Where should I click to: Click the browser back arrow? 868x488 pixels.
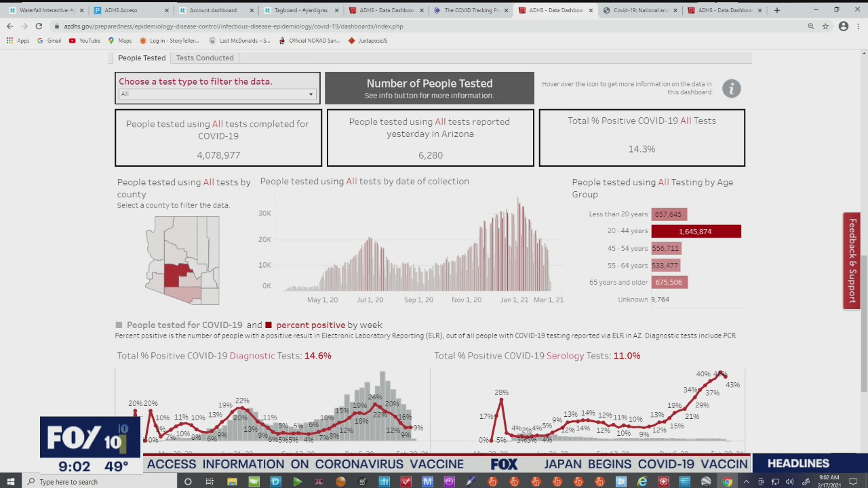(x=9, y=26)
